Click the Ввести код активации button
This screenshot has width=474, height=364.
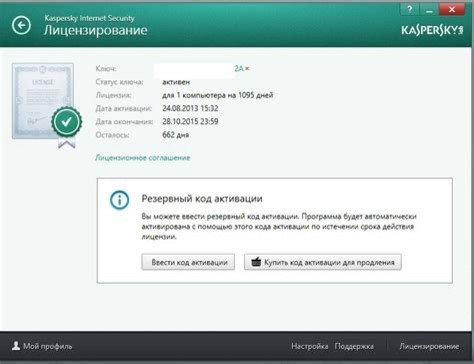[188, 262]
